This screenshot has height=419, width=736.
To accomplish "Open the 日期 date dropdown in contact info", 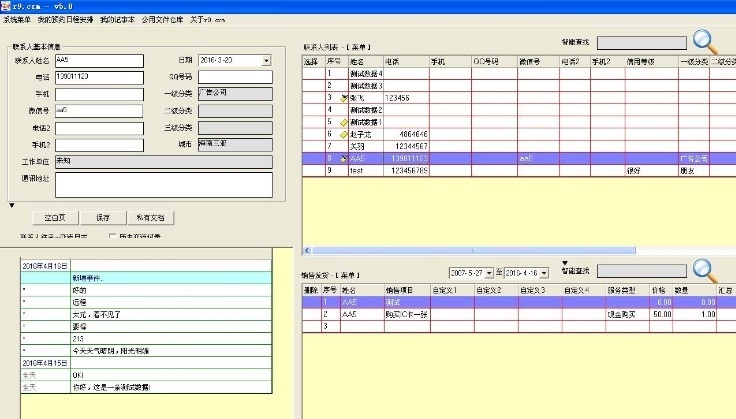I will pyautogui.click(x=266, y=61).
